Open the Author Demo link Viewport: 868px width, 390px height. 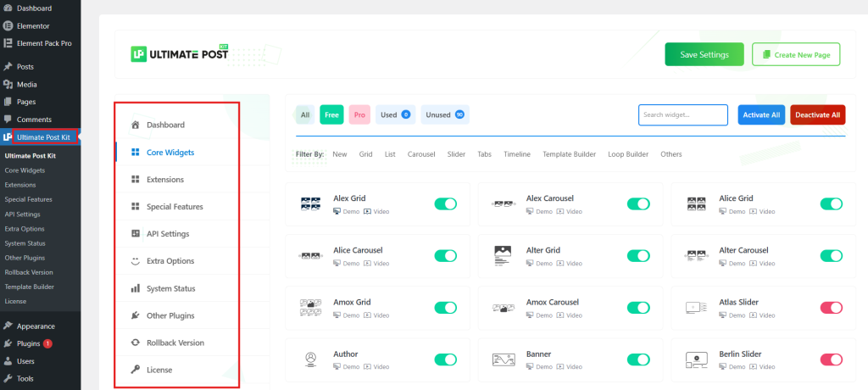click(347, 367)
